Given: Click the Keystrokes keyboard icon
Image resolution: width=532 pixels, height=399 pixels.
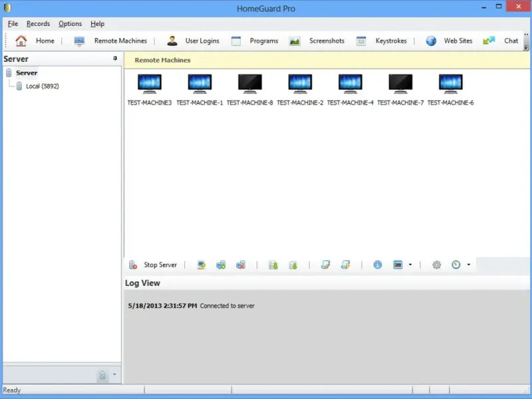Looking at the screenshot, I should click(x=361, y=41).
